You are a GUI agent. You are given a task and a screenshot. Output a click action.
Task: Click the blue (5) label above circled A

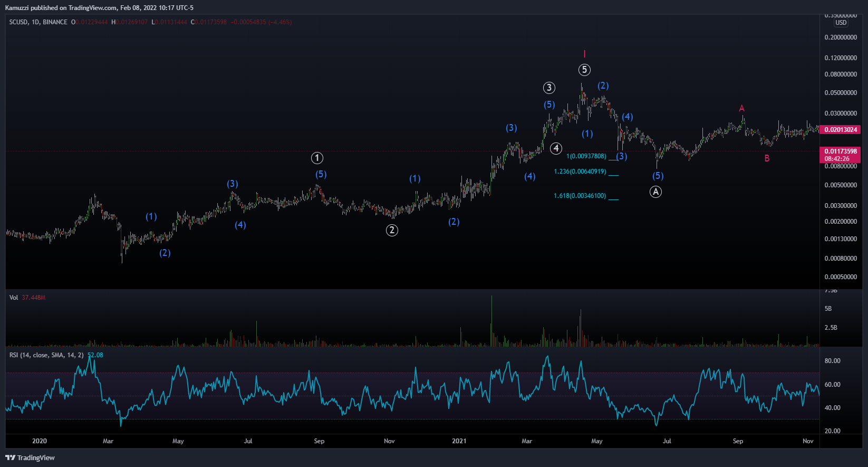point(658,176)
